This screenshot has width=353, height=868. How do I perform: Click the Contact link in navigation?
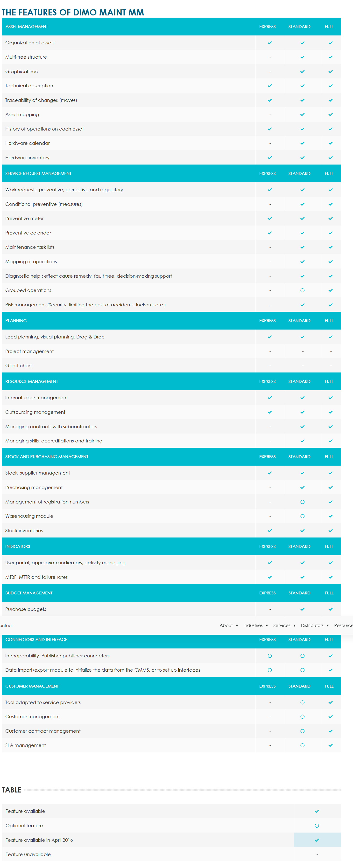(x=7, y=625)
